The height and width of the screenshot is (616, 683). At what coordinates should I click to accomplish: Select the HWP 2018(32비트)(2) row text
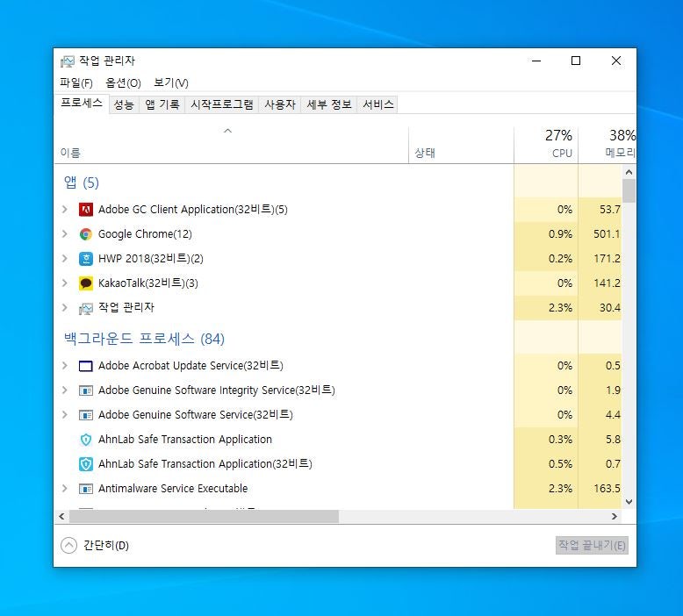(151, 259)
